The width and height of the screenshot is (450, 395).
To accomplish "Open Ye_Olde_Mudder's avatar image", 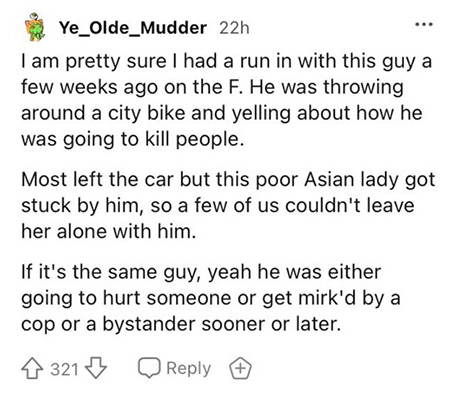I will [35, 27].
